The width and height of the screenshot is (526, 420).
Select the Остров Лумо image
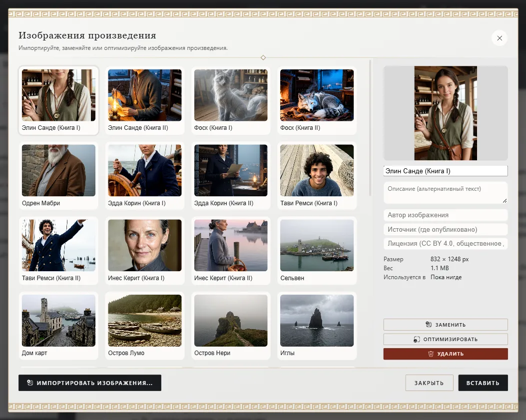[144, 326]
